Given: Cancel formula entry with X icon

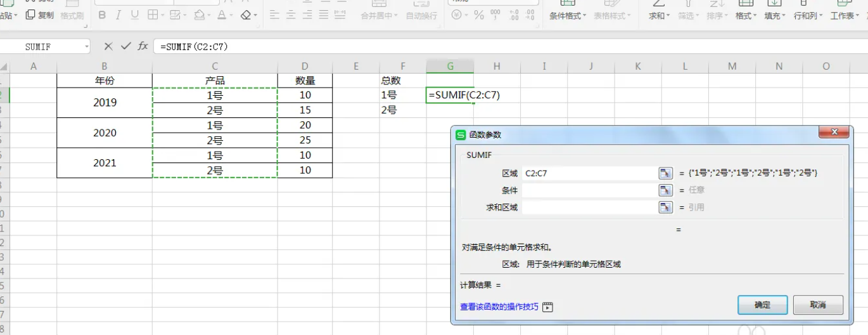Looking at the screenshot, I should coord(108,46).
